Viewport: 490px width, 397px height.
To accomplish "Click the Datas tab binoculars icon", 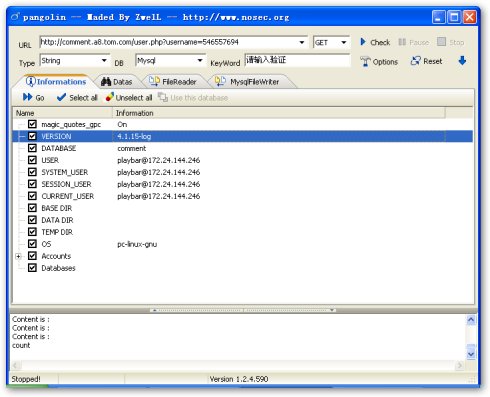I will point(106,82).
